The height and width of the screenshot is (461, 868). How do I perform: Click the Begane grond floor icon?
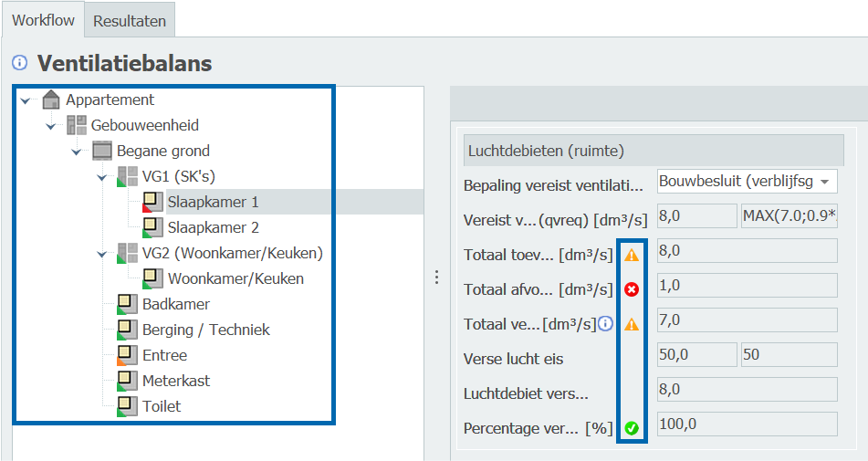(102, 151)
